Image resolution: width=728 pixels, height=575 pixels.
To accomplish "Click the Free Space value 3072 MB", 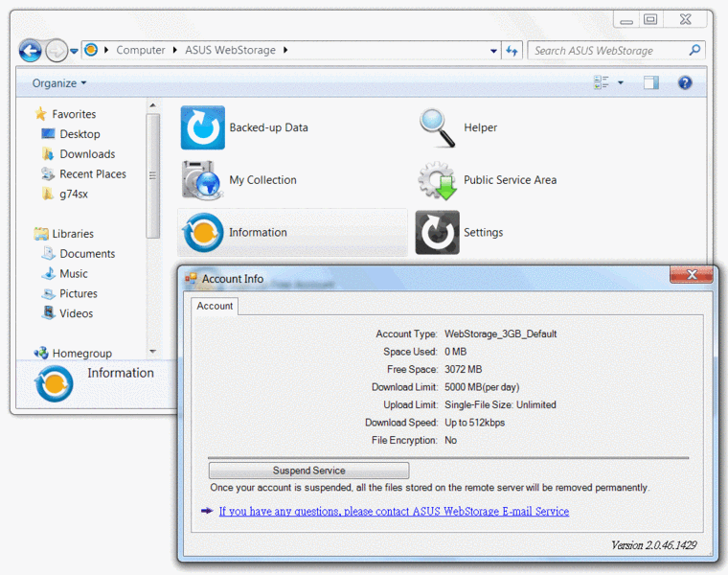I will coord(464,369).
